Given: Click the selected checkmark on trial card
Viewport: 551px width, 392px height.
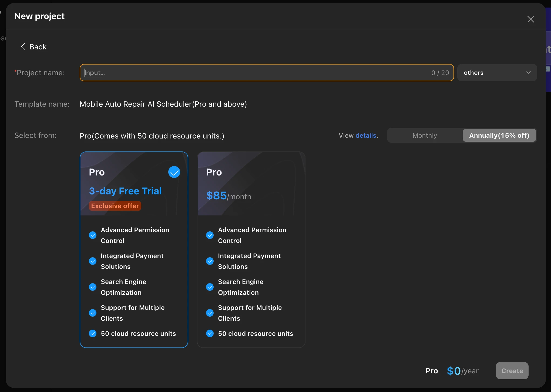Looking at the screenshot, I should (x=174, y=172).
